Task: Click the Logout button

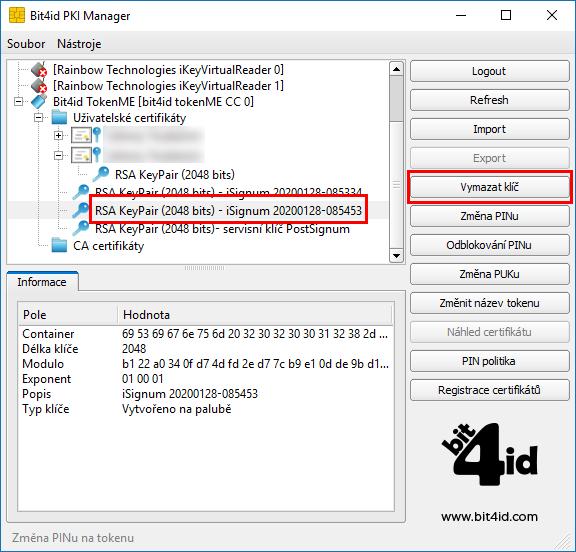Action: point(489,71)
